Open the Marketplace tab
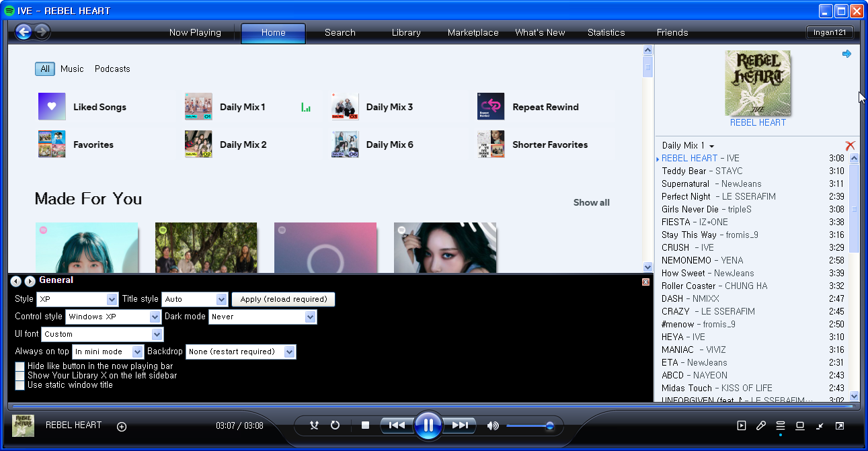Viewport: 868px width, 451px height. pyautogui.click(x=473, y=32)
